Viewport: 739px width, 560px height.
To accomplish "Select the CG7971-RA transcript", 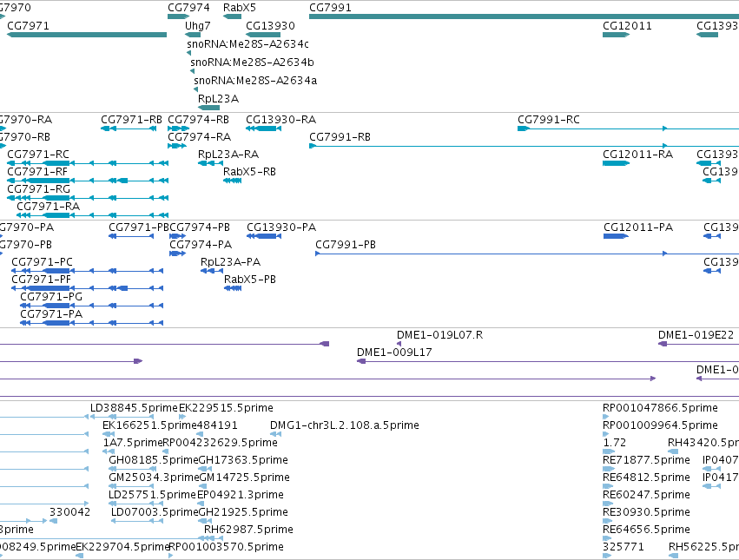I will coord(92,215).
